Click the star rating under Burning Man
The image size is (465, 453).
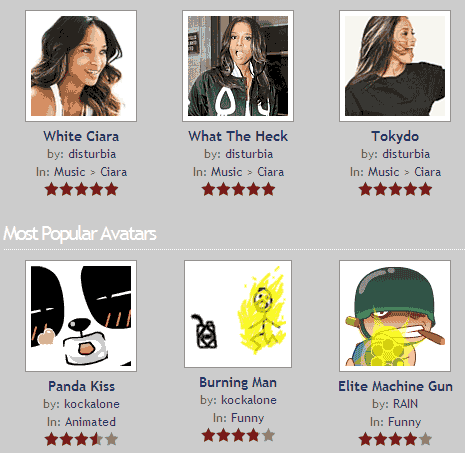[x=238, y=435]
